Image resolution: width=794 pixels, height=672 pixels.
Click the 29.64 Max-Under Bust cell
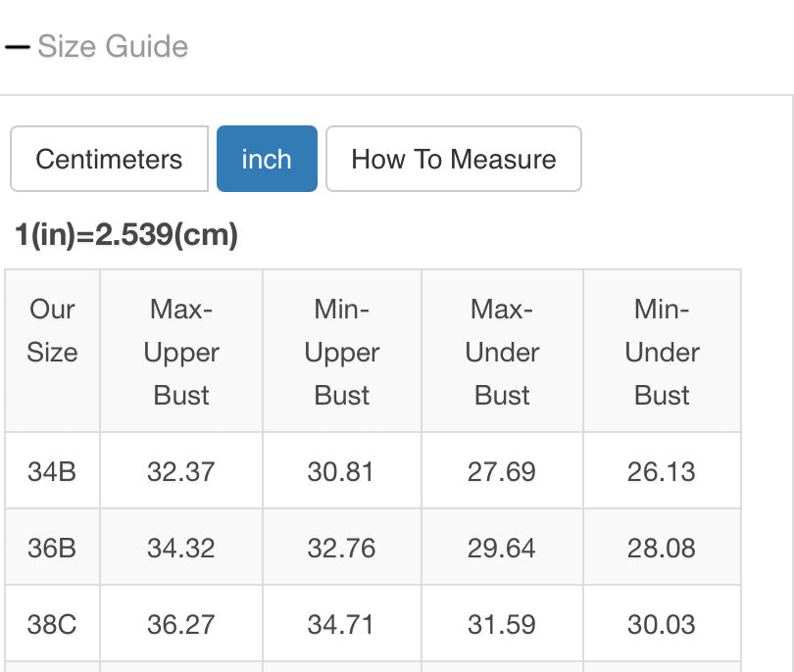(502, 548)
